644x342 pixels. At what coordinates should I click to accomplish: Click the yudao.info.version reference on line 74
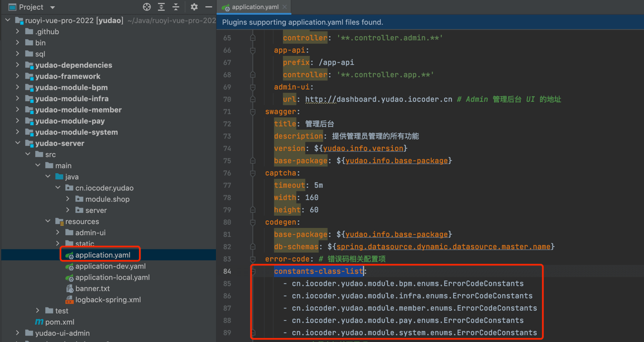coord(363,149)
